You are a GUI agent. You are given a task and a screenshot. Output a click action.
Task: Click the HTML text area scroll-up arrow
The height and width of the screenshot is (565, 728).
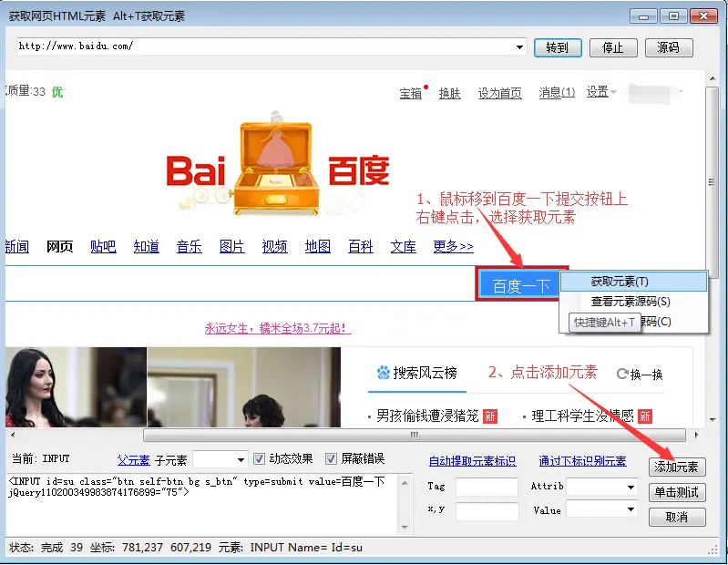pos(405,483)
